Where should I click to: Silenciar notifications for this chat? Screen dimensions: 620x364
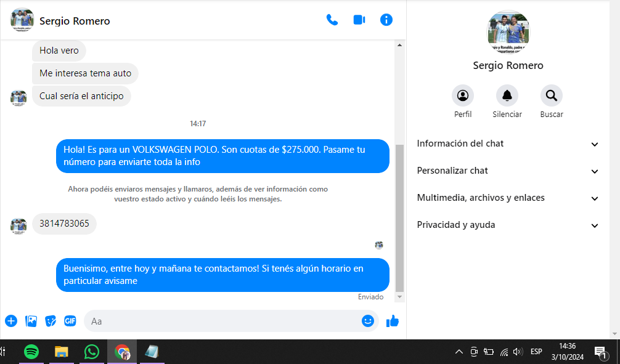pos(507,96)
